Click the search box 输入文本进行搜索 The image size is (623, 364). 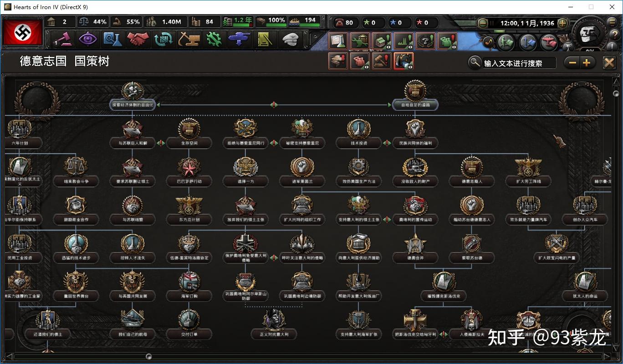[519, 63]
